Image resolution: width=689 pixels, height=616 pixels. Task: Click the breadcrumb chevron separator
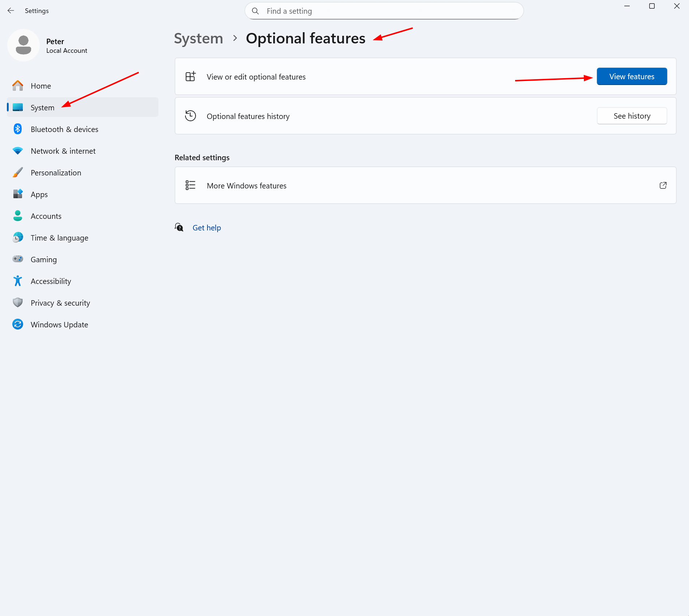pyautogui.click(x=235, y=38)
